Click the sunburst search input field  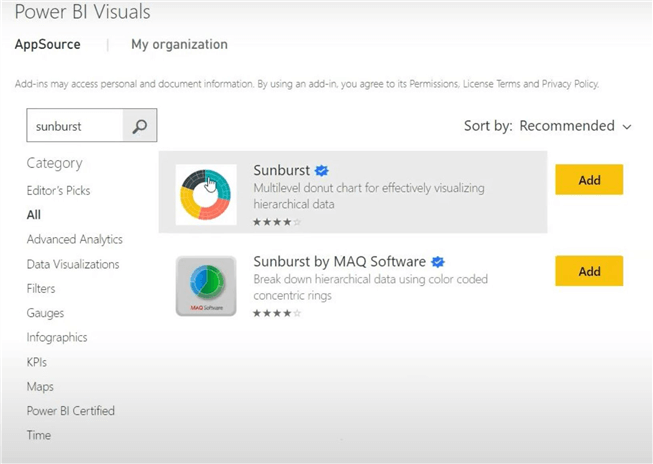(75, 126)
